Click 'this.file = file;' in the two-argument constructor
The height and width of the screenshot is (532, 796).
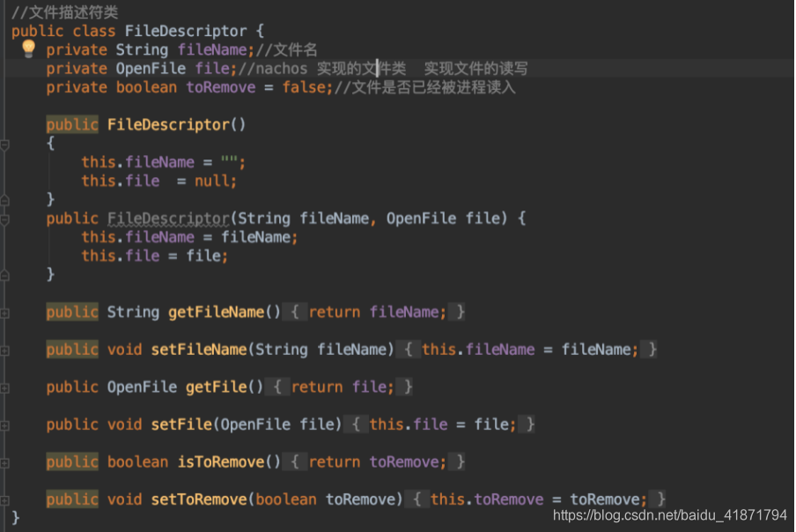pyautogui.click(x=155, y=255)
